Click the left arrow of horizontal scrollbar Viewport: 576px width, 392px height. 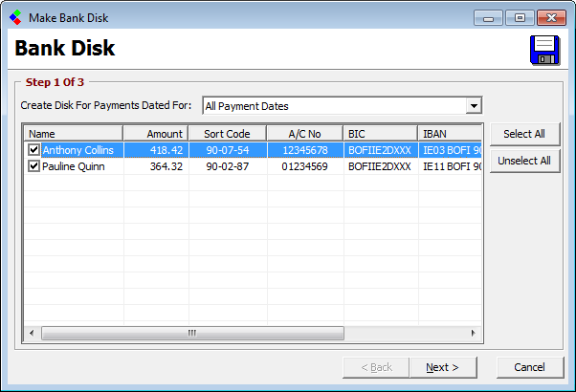[33, 333]
